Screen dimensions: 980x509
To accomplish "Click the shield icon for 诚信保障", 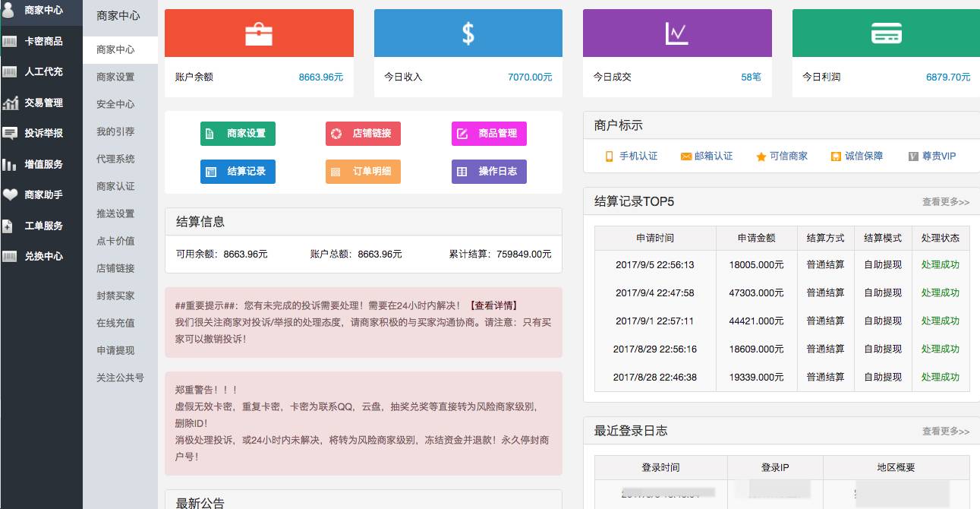I will point(836,156).
